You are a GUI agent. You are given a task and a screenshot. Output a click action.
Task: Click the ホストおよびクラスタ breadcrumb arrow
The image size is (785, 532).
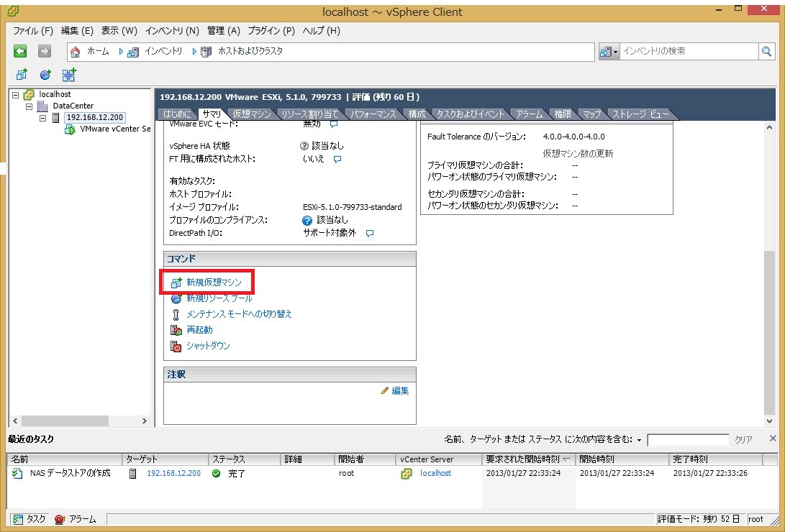[194, 51]
